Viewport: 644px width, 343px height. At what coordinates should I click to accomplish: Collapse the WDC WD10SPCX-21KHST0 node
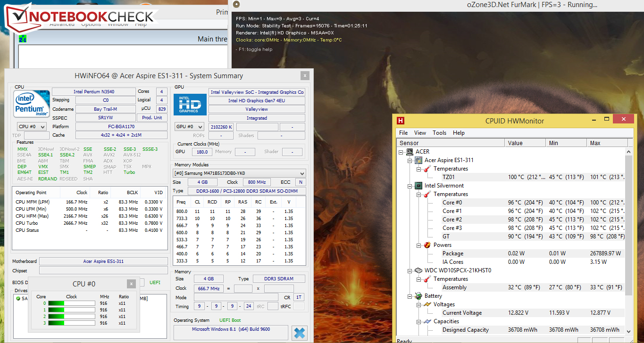(410, 270)
